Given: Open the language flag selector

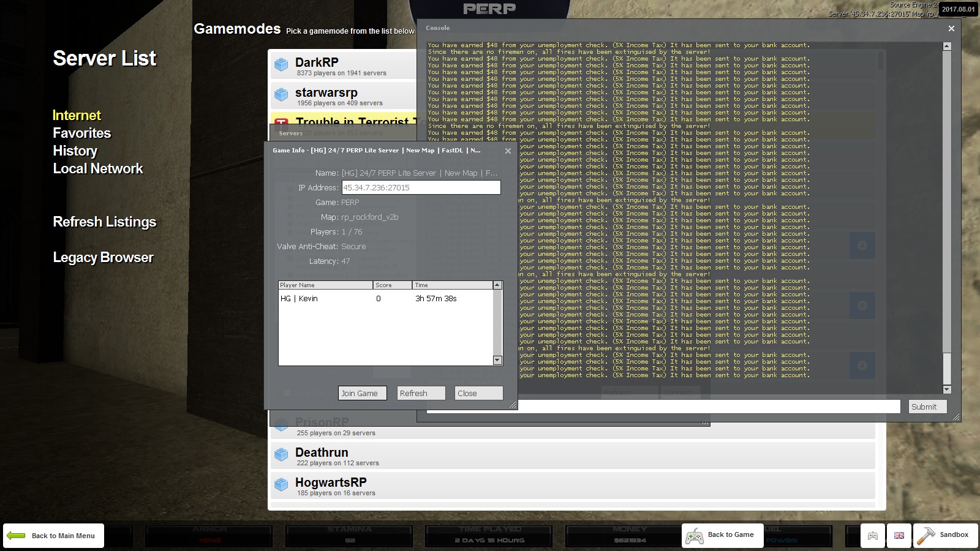Looking at the screenshot, I should pyautogui.click(x=899, y=536).
